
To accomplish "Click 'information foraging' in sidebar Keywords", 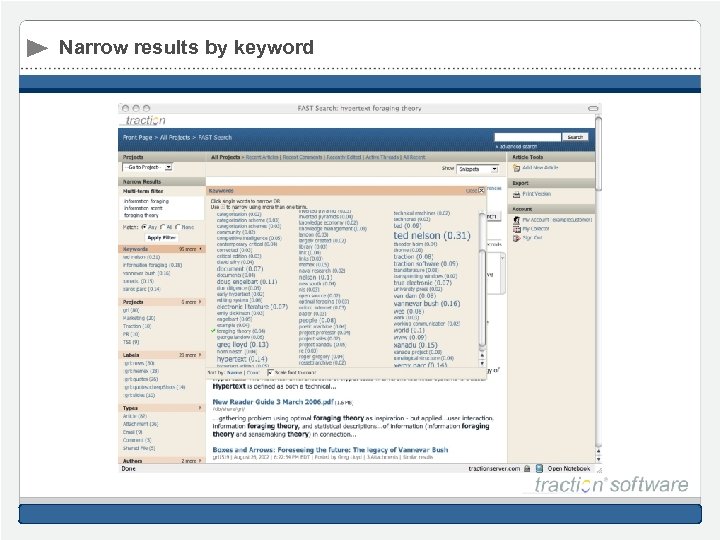I will [152, 265].
